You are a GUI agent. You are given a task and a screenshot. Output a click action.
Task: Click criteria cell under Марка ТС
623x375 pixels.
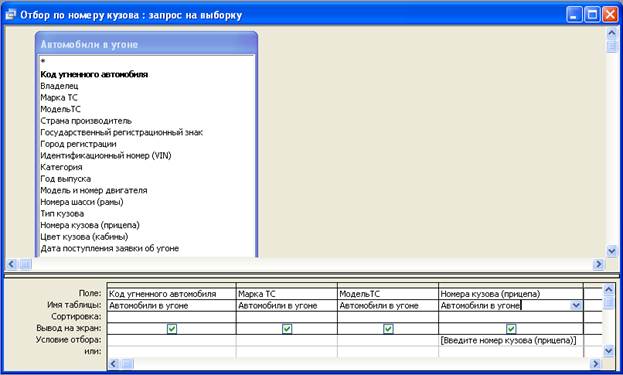(x=286, y=340)
